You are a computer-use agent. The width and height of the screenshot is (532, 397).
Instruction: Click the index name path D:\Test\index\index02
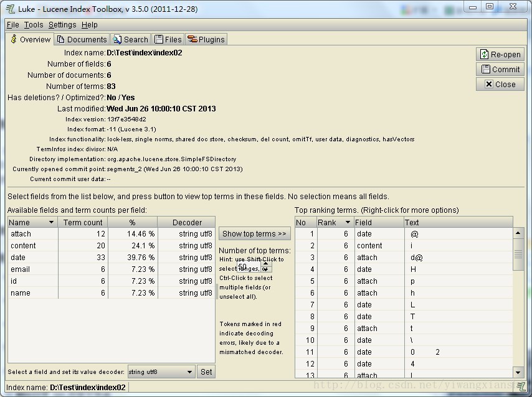[x=144, y=52]
